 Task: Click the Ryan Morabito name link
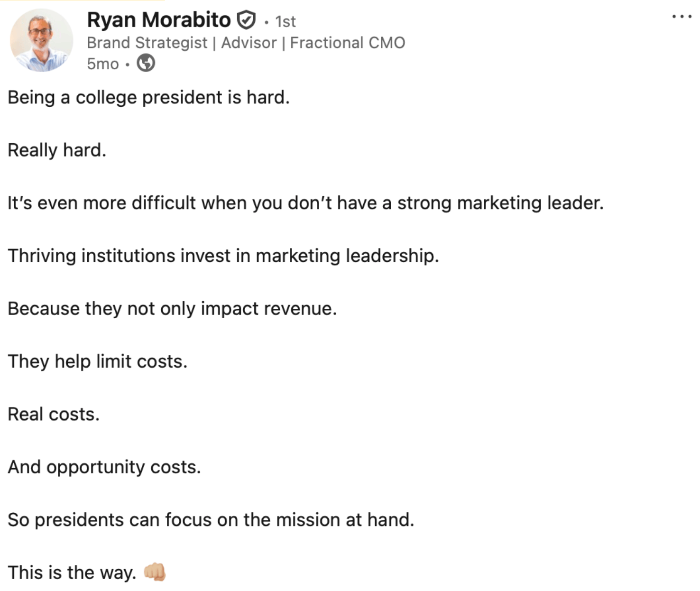159,20
